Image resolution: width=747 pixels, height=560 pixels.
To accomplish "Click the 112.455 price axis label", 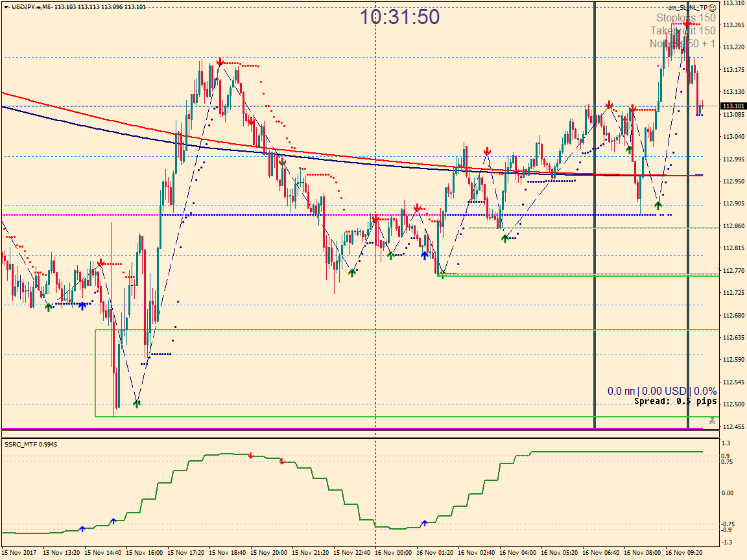I will pyautogui.click(x=733, y=427).
